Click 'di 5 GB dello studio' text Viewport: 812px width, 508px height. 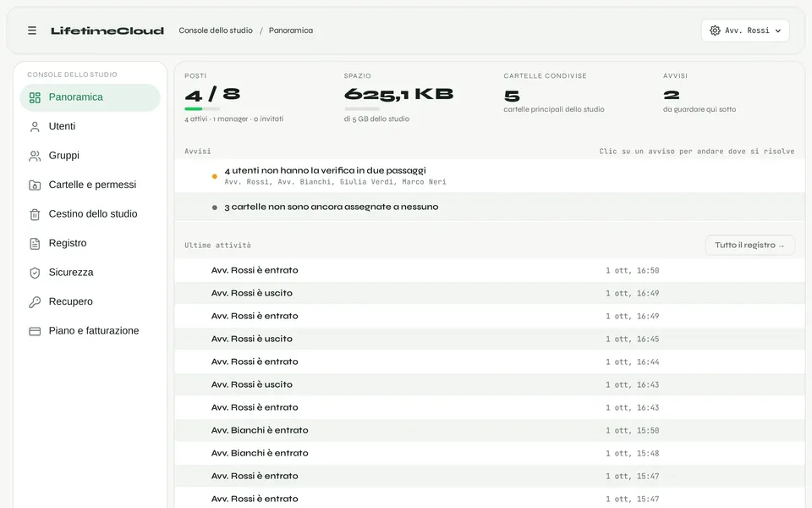(x=376, y=119)
